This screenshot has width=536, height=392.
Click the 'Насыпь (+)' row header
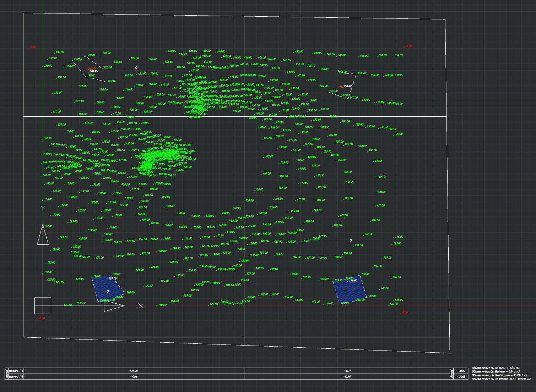pyautogui.click(x=16, y=371)
